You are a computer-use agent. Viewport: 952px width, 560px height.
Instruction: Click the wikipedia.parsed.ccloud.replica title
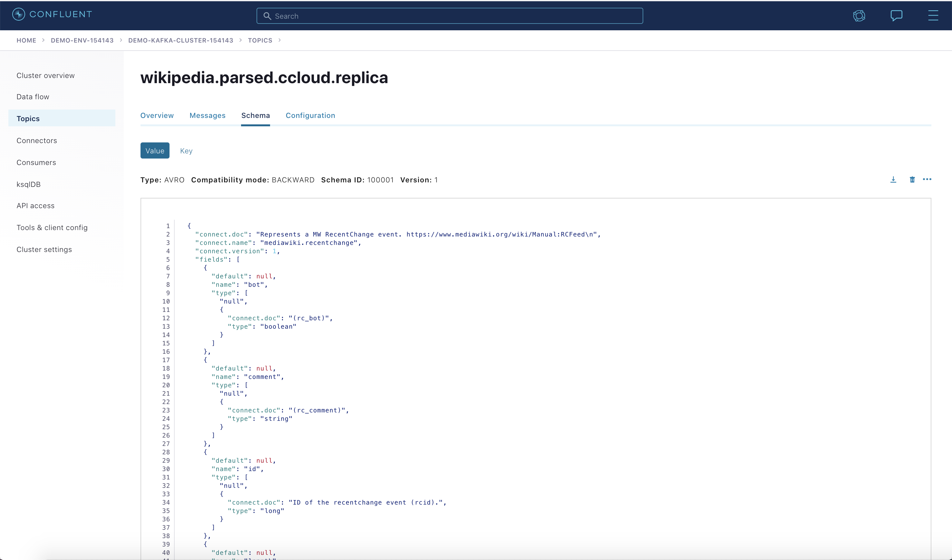[264, 78]
